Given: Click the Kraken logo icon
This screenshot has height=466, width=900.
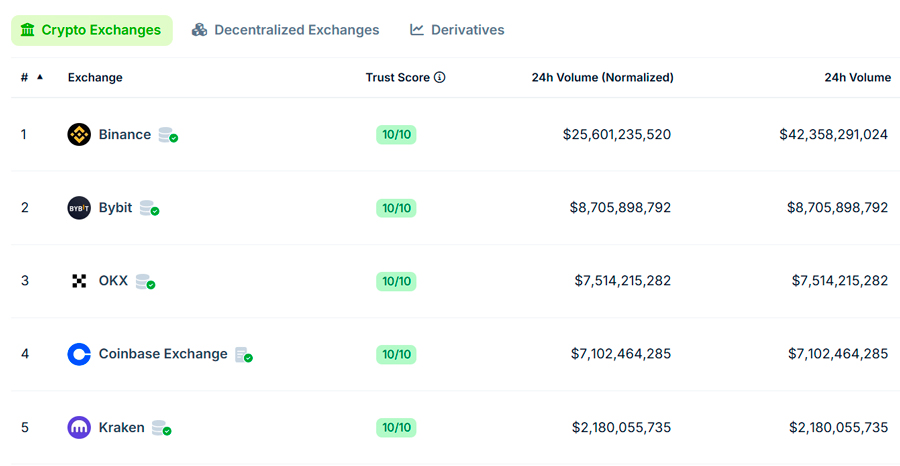Looking at the screenshot, I should [x=79, y=428].
